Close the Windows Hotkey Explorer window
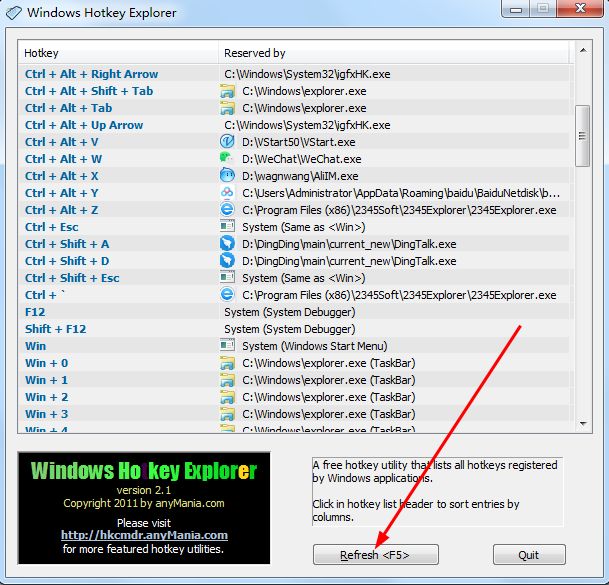 pos(580,9)
